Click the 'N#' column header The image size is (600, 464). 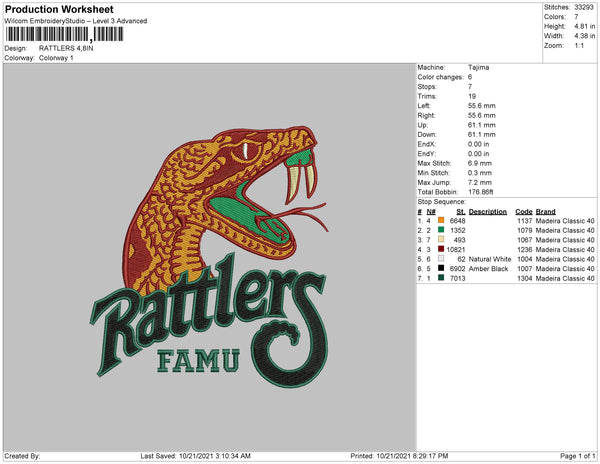pyautogui.click(x=431, y=212)
